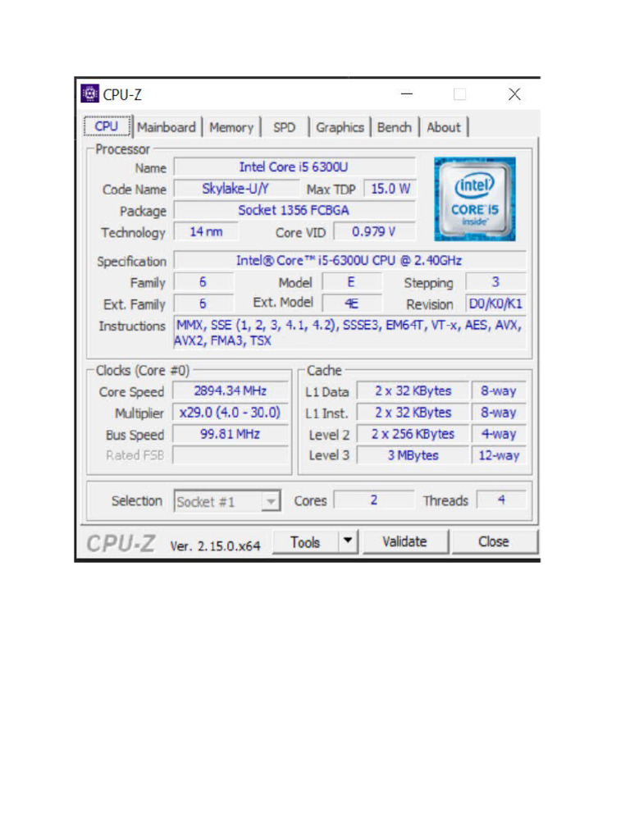The image size is (630, 840).
Task: Click the Level 2 size 2 x 256 KBytes
Action: point(413,434)
